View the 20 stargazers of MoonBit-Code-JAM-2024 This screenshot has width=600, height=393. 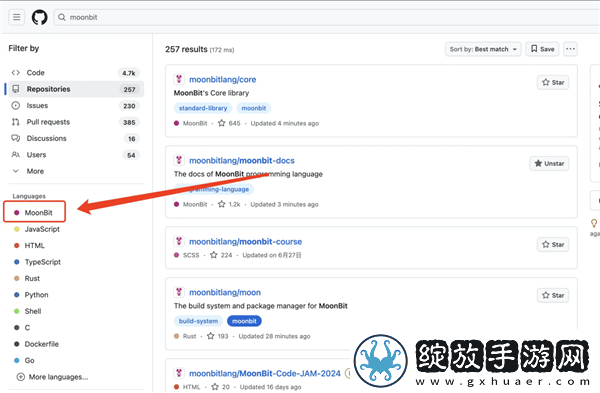pos(221,387)
